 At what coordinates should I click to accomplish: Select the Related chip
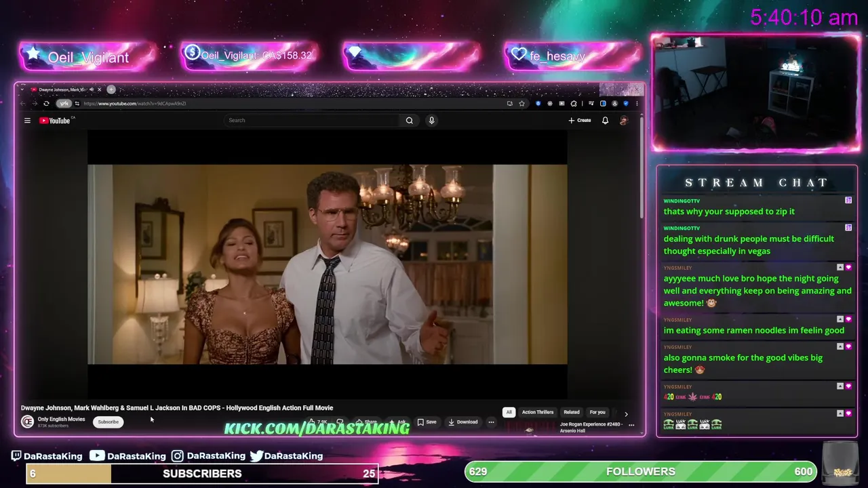point(572,412)
